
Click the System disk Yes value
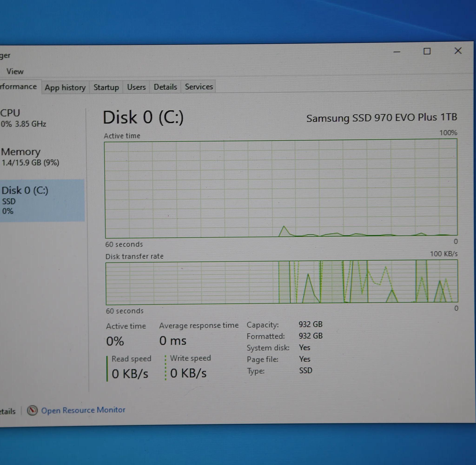(305, 347)
